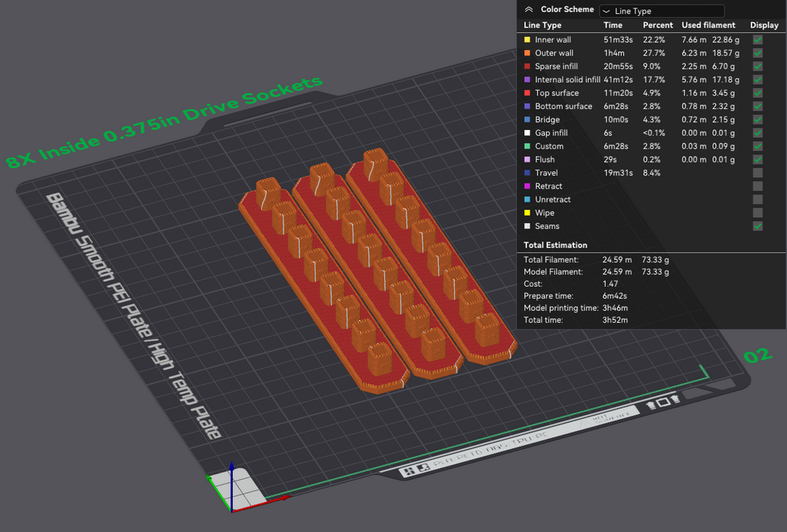Click the white Gap infill swatch
Image resolution: width=787 pixels, height=532 pixels.
[527, 132]
